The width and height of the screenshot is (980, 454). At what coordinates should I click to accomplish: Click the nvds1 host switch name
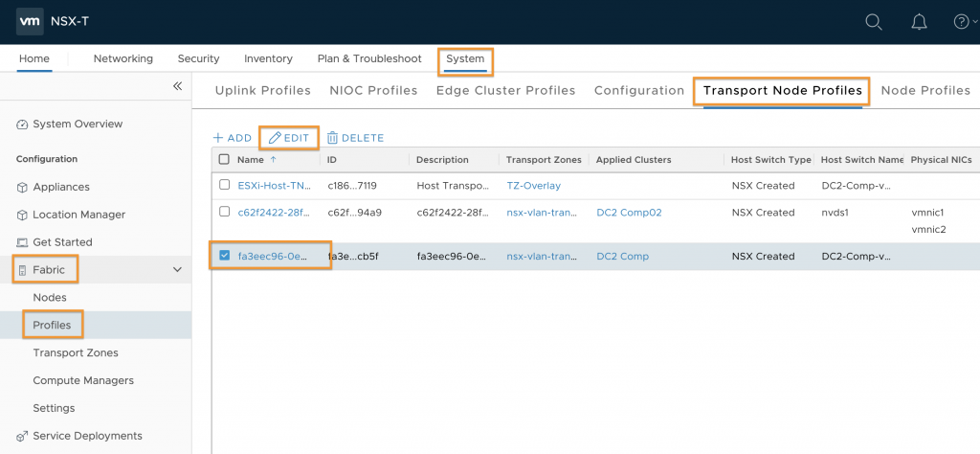click(835, 213)
